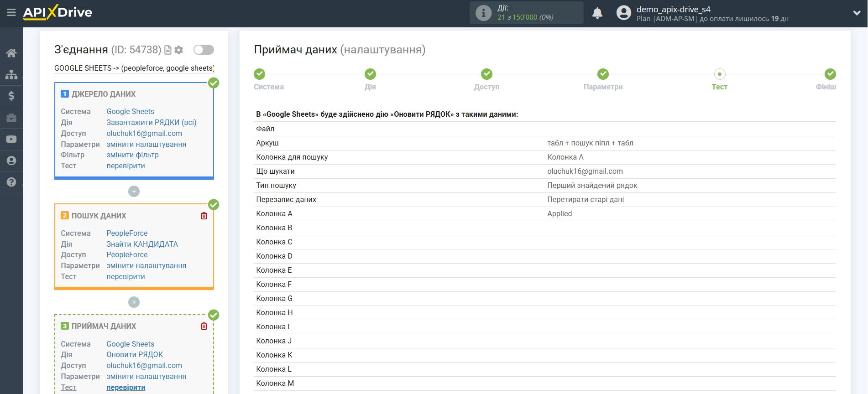868x394 pixels.
Task: Click ПРИЙМАЧ ДАНИХ block header
Action: pyautogui.click(x=104, y=326)
